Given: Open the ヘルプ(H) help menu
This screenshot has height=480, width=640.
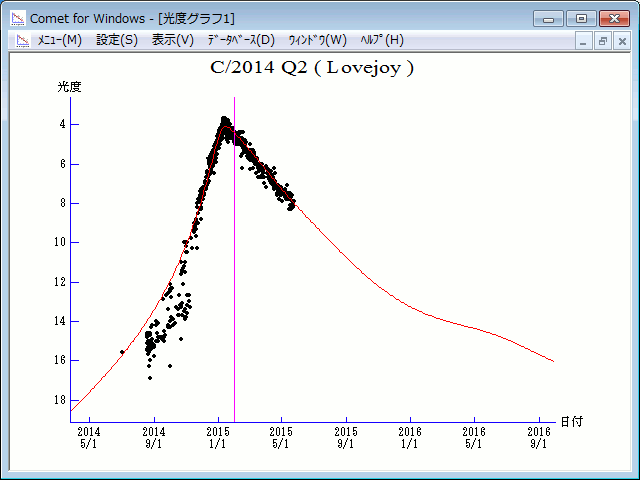Looking at the screenshot, I should click(x=382, y=40).
